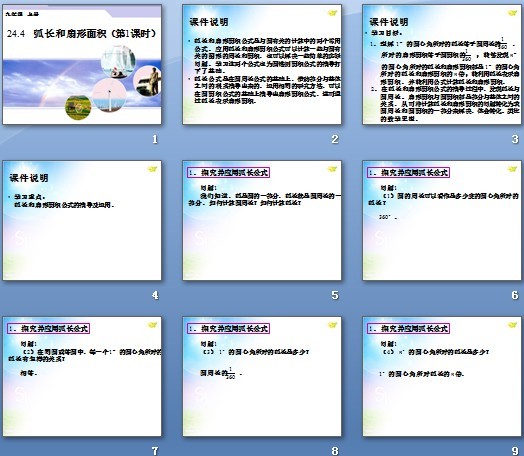
Task: Click yellow bird icon on slide 2
Action: [333, 13]
